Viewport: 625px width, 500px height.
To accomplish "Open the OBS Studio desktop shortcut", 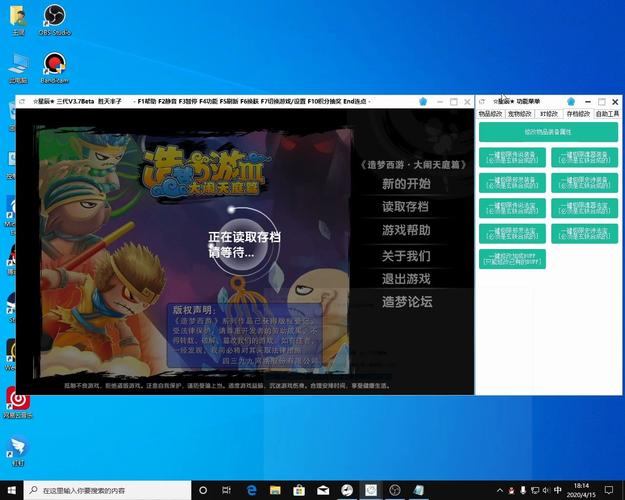I will click(x=55, y=20).
